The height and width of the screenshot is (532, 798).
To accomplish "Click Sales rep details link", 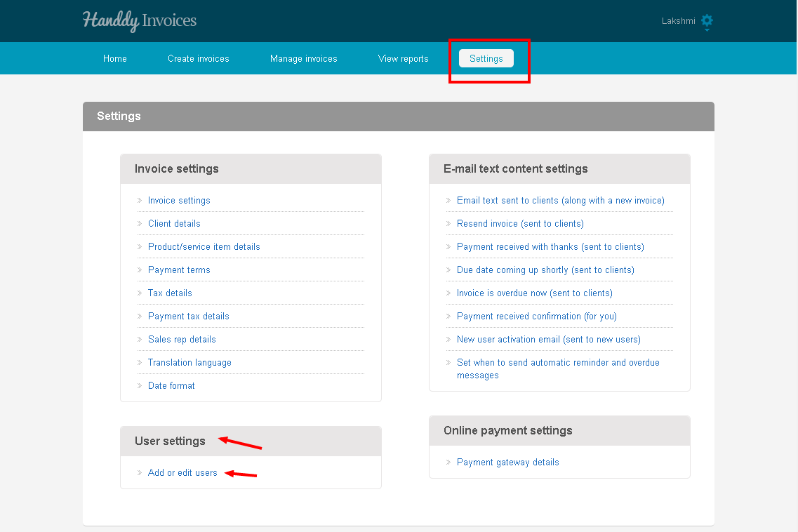I will pos(182,340).
